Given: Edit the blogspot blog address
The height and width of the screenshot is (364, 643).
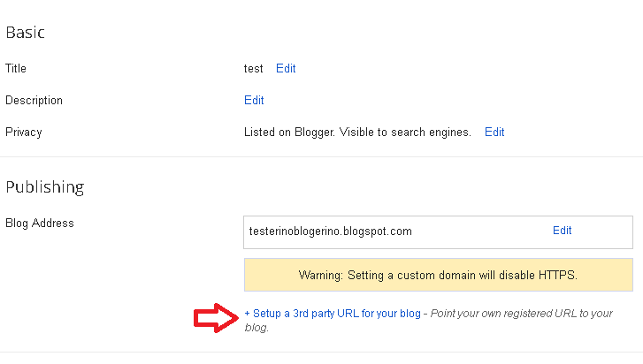Looking at the screenshot, I should [x=562, y=230].
